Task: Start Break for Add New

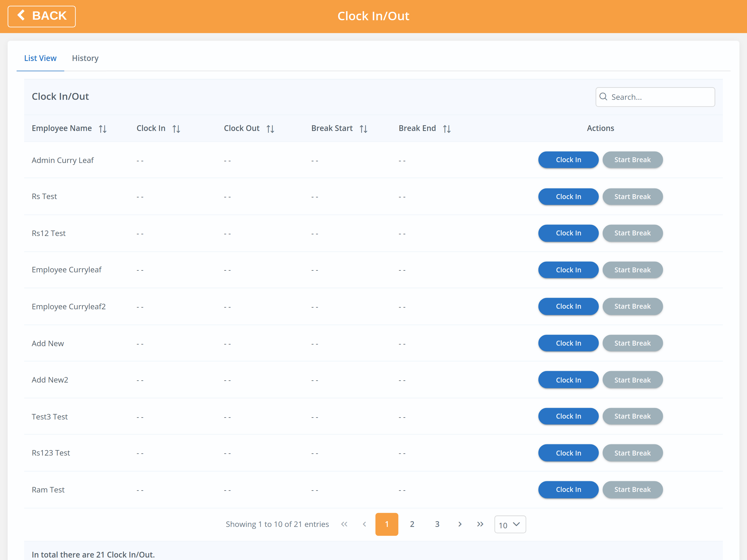Action: (632, 343)
